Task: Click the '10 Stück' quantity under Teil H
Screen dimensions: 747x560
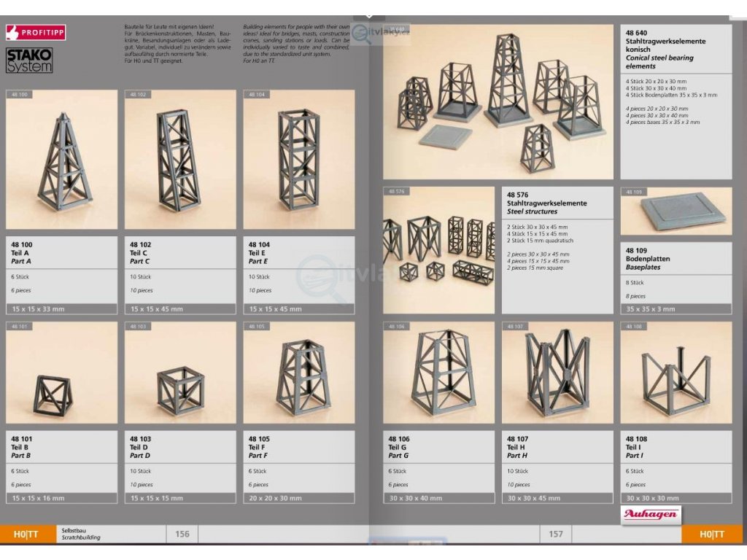Action: 517,471
